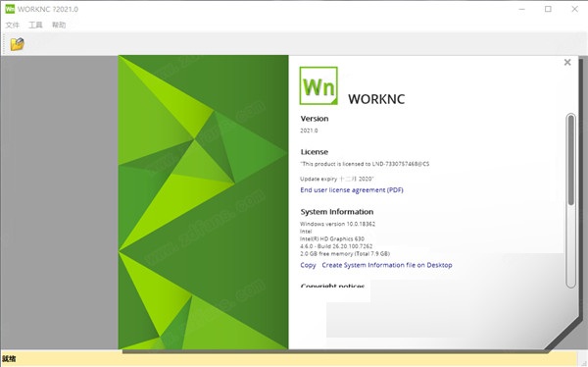The height and width of the screenshot is (367, 588).
Task: Select the version number text 2021.0
Action: click(x=309, y=131)
